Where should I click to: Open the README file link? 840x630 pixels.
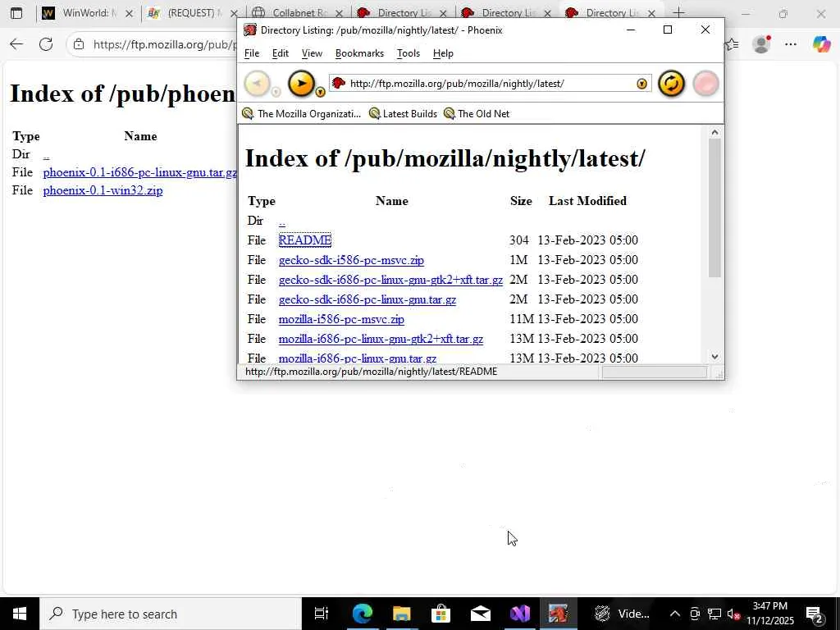point(305,240)
